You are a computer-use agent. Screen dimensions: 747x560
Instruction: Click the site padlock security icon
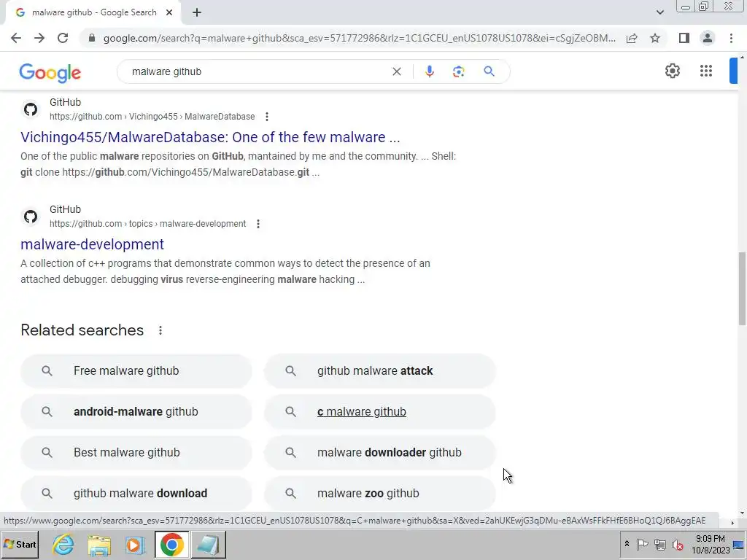pos(91,38)
